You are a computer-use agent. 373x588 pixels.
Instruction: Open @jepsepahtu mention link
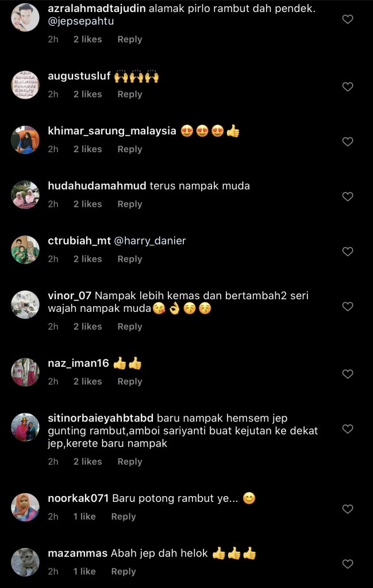pos(80,21)
